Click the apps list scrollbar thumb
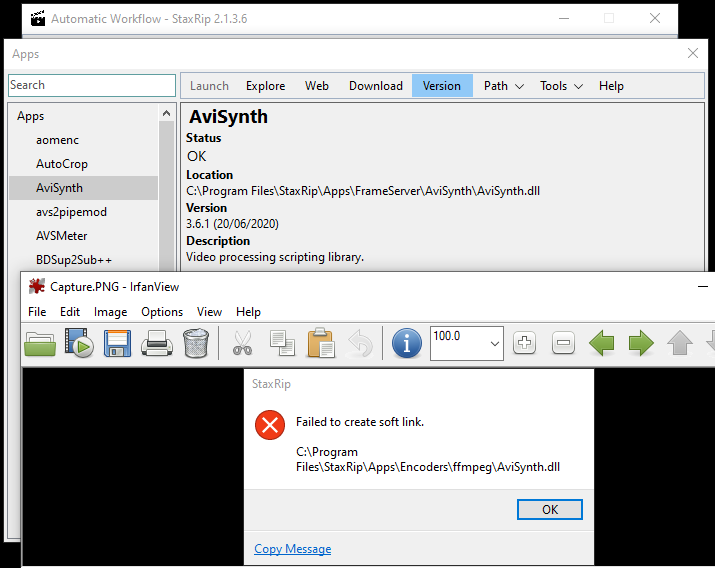 tap(166, 196)
